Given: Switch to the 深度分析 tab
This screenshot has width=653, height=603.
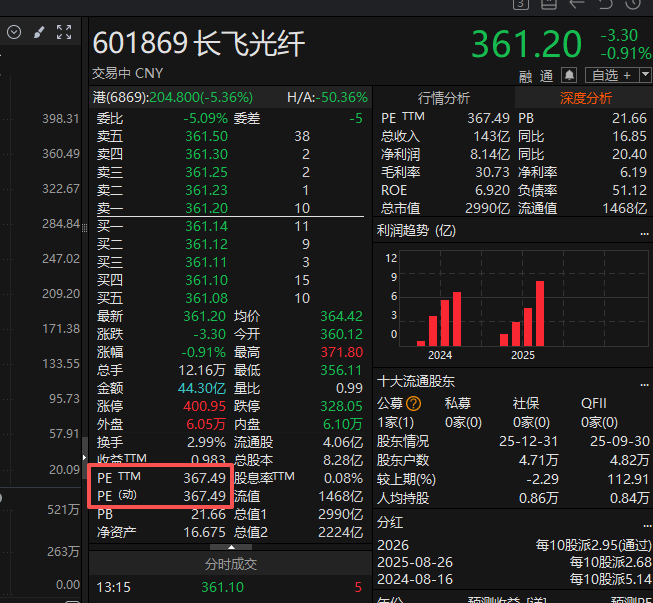Looking at the screenshot, I should (585, 97).
